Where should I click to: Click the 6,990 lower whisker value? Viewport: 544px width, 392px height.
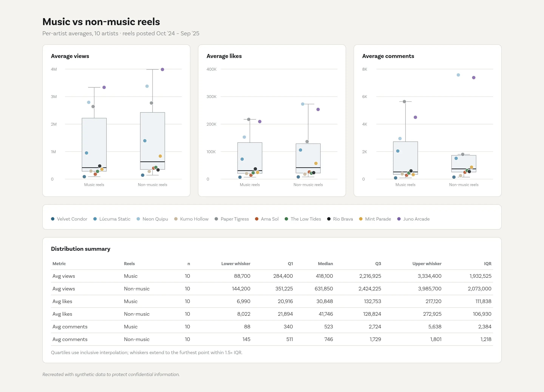pos(244,301)
